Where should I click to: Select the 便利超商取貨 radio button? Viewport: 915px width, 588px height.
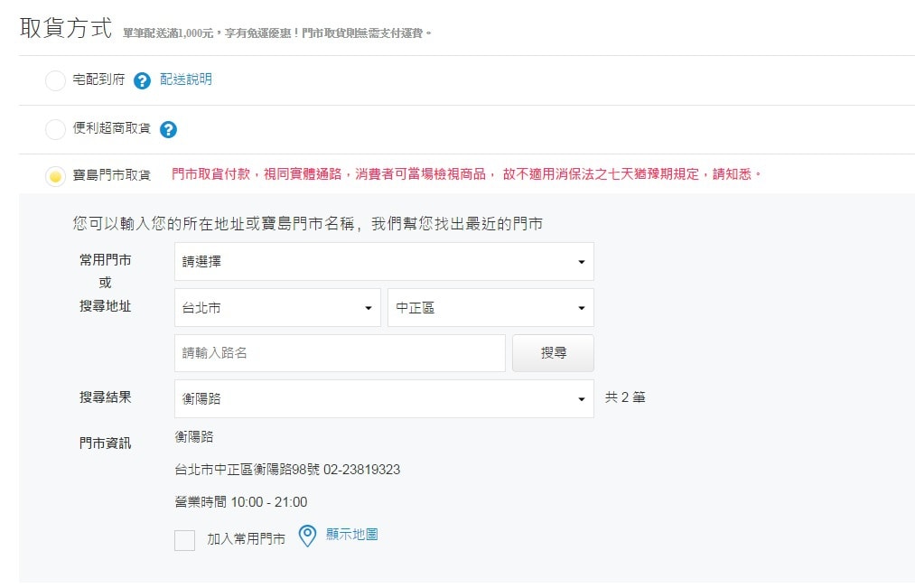tap(55, 130)
